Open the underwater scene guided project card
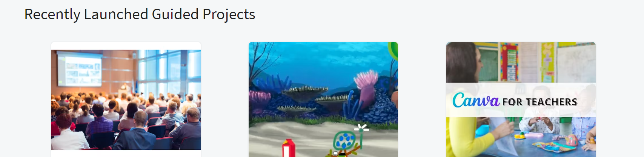 323,99
